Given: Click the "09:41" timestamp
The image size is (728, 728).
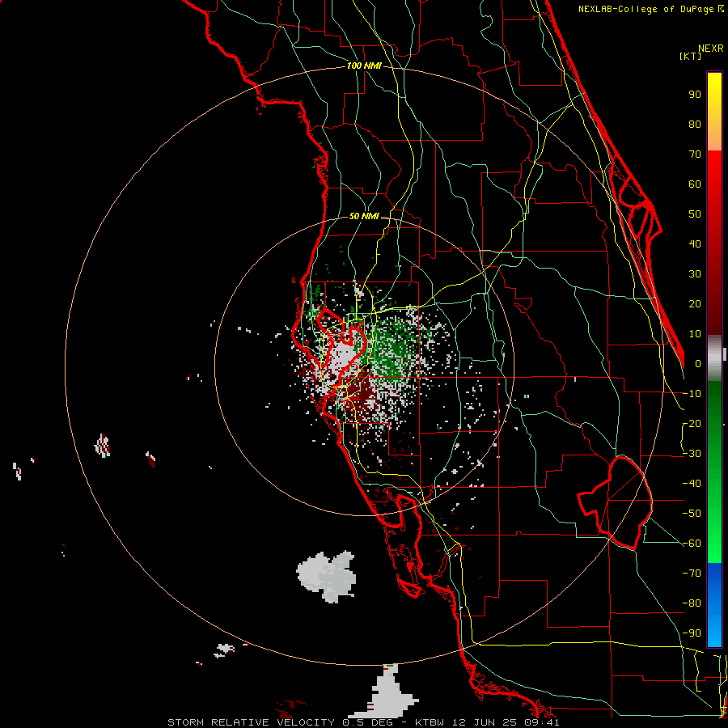Looking at the screenshot, I should click(541, 722).
